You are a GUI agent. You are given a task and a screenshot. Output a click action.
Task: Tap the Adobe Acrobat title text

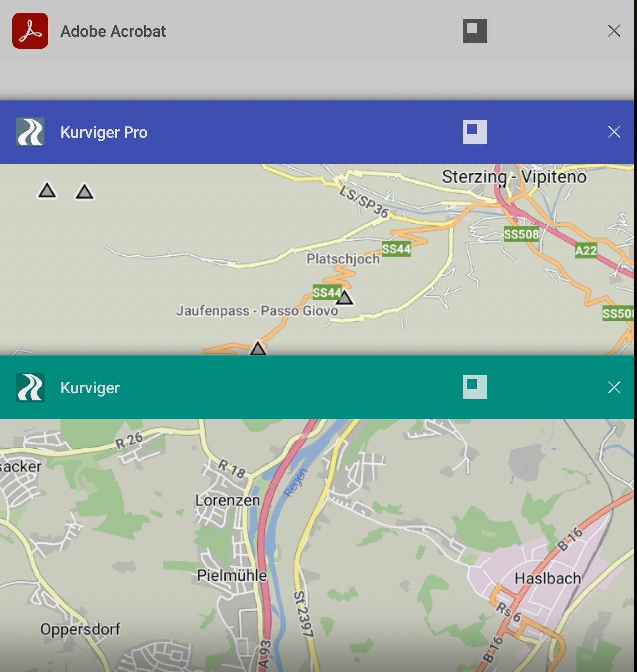click(x=113, y=31)
